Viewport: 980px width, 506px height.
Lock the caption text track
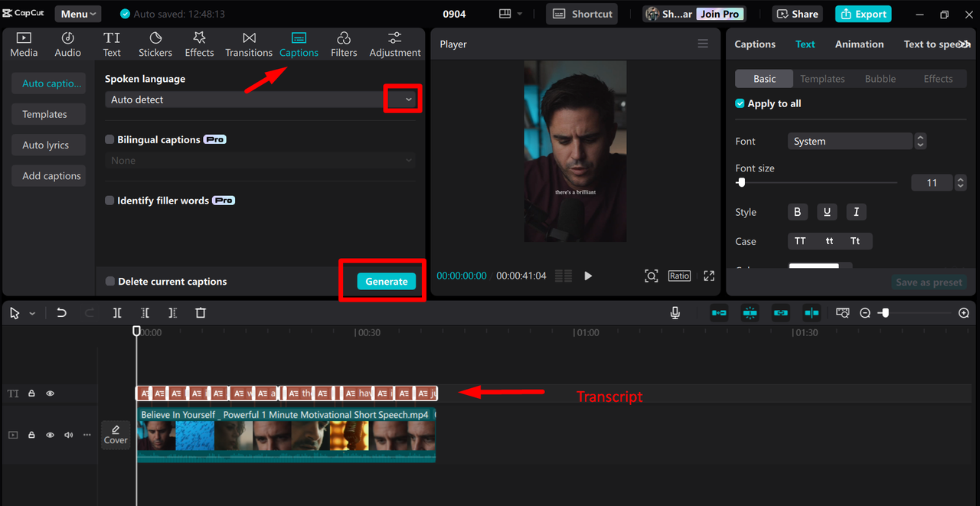pyautogui.click(x=31, y=393)
